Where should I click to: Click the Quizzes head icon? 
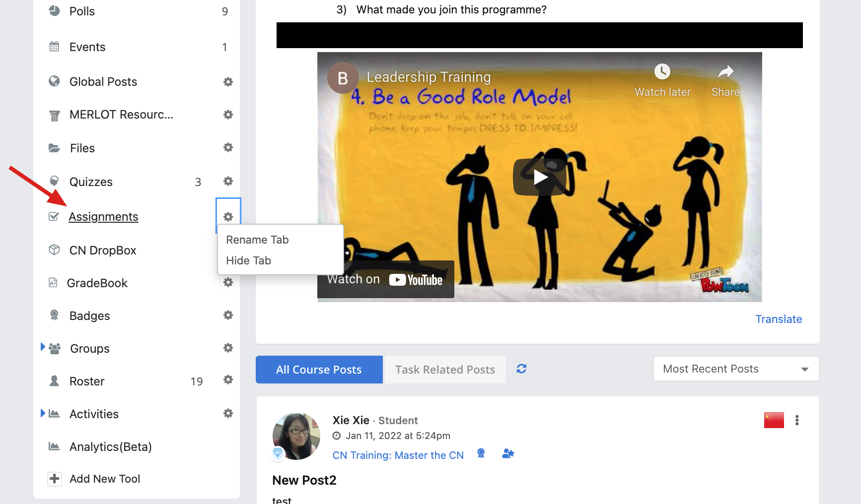coord(54,181)
